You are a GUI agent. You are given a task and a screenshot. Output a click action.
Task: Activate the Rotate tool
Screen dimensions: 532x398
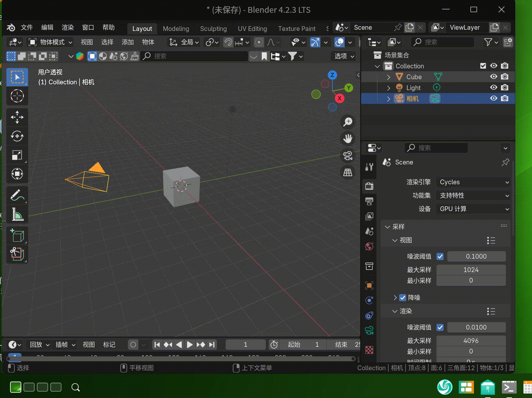tap(17, 136)
